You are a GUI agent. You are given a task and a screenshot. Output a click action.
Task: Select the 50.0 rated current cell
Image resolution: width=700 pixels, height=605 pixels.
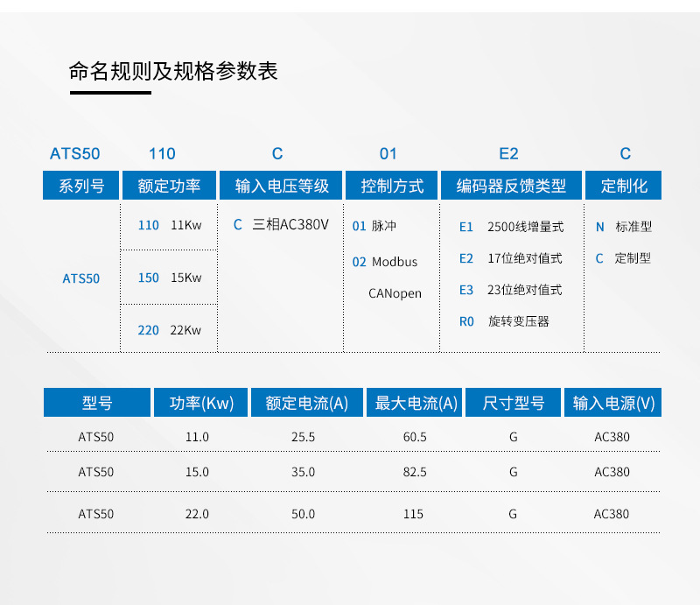(x=303, y=514)
